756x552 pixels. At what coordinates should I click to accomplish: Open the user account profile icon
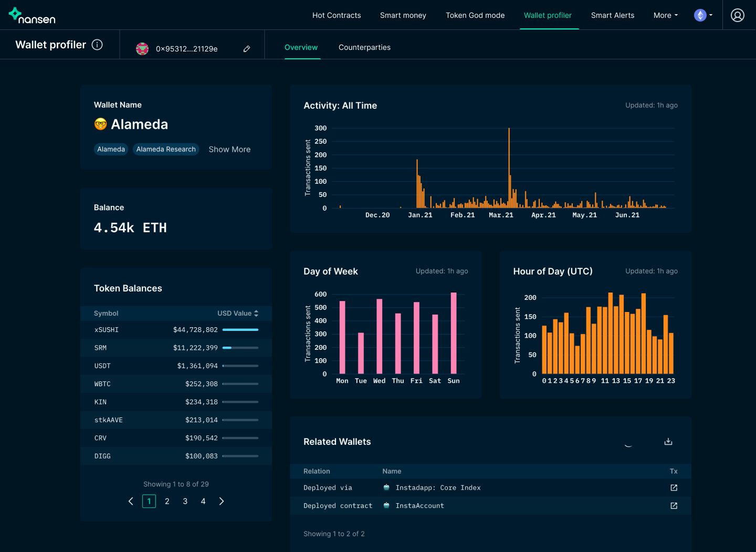(738, 15)
